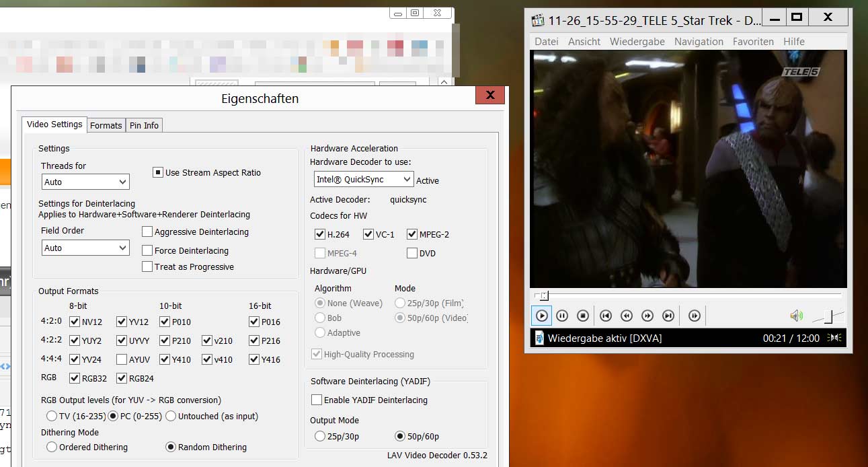Viewport: 868px width, 467px height.
Task: Click the seek bar thumb in the player
Action: [x=544, y=295]
